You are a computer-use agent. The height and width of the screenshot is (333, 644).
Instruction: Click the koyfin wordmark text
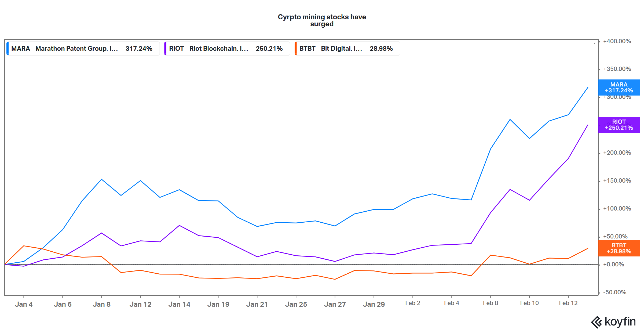(x=620, y=321)
